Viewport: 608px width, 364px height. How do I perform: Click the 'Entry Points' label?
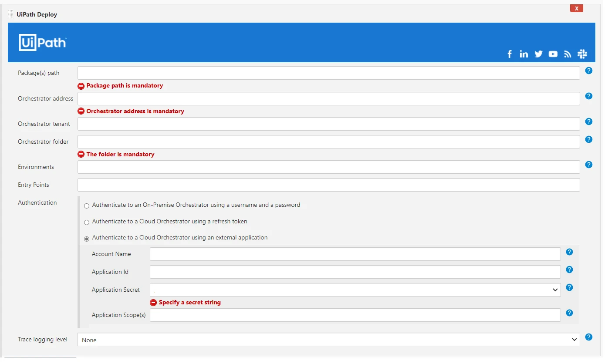coord(34,185)
